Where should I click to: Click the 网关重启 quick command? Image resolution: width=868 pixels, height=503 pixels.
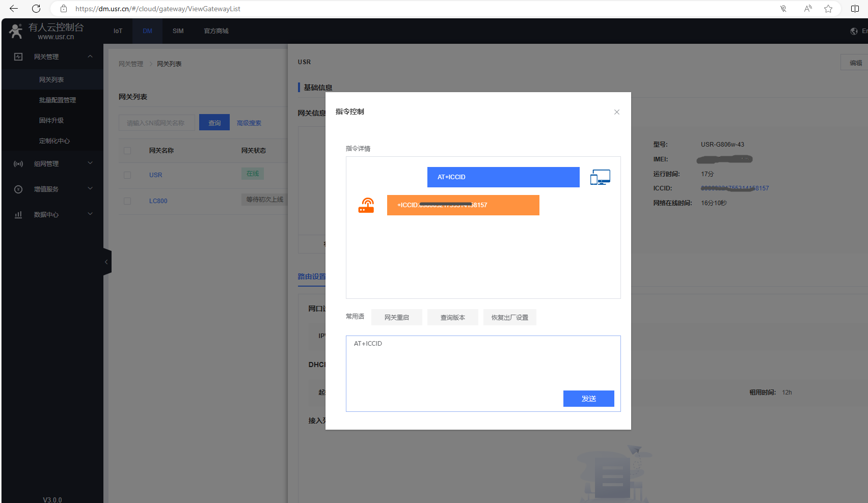[396, 317]
